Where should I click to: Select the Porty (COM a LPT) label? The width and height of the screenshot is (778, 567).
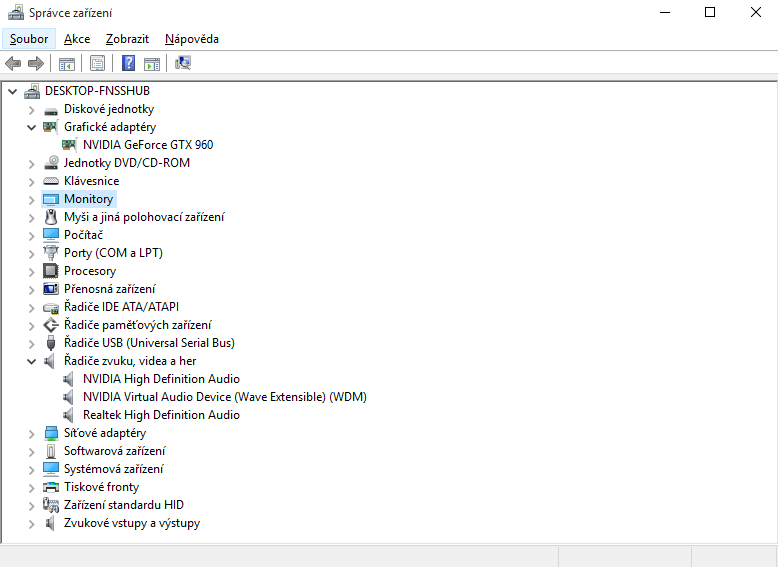point(113,253)
